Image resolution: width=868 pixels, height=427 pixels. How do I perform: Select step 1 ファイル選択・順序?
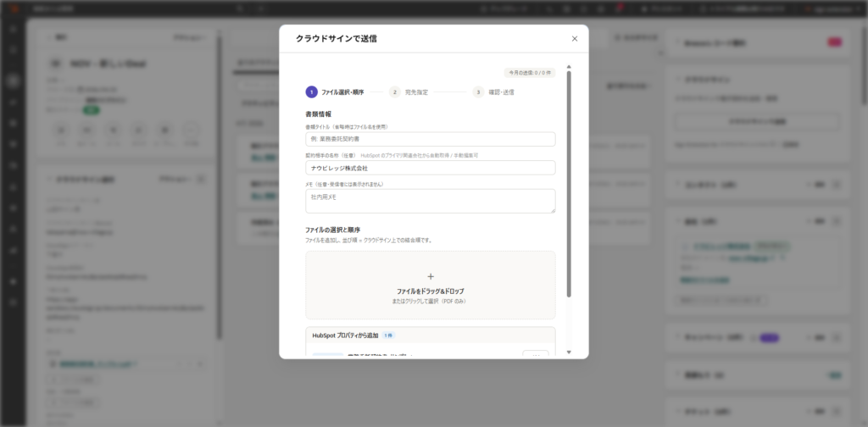point(335,91)
